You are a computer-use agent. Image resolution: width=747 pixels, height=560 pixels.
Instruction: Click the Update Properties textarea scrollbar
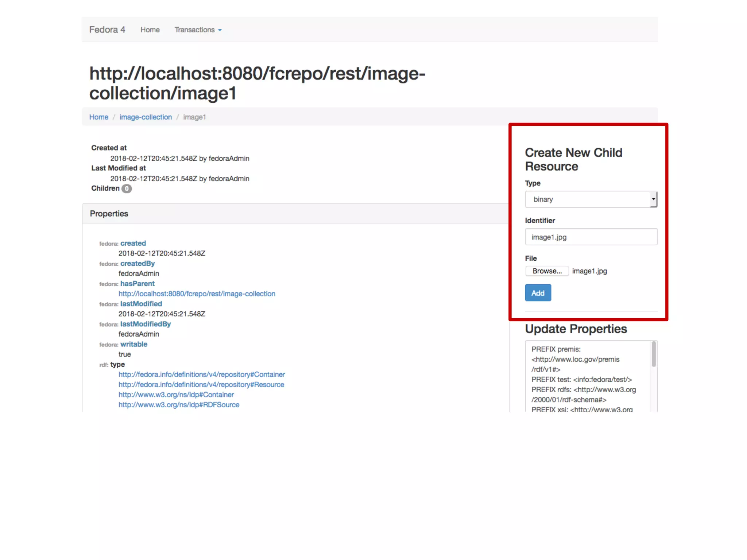coord(654,354)
